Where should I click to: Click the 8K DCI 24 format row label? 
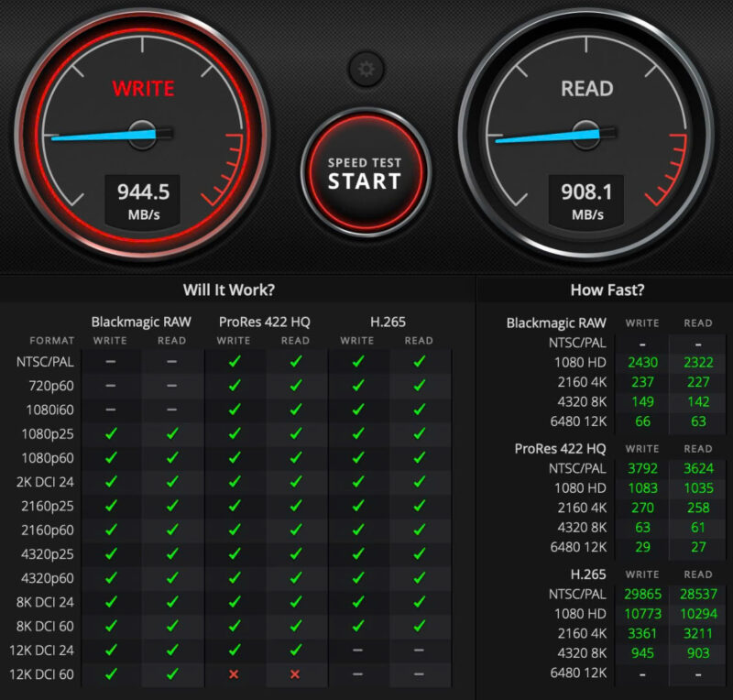point(45,602)
